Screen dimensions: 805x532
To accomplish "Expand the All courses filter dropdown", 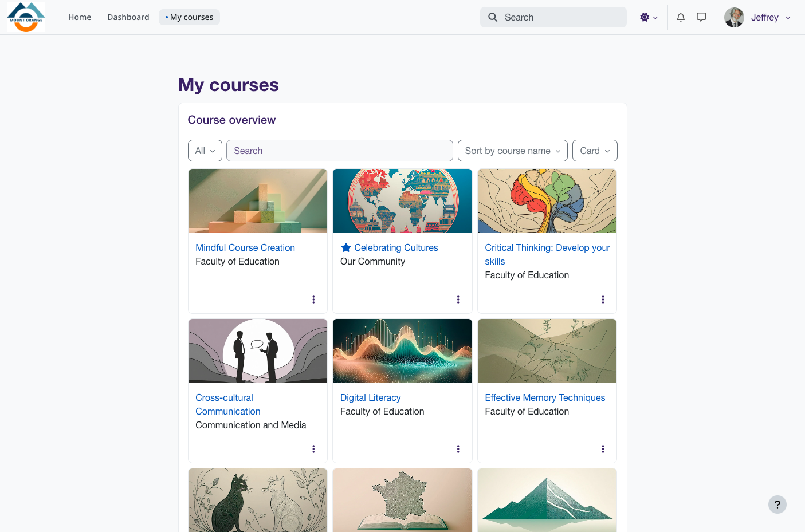I will (x=205, y=151).
